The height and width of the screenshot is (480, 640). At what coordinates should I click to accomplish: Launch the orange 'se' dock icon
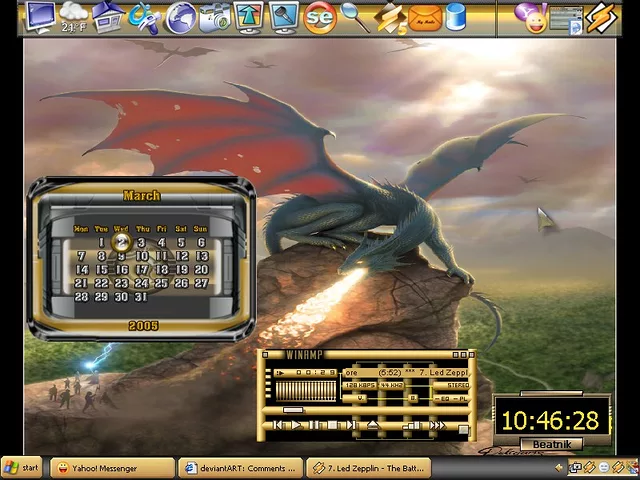point(320,18)
